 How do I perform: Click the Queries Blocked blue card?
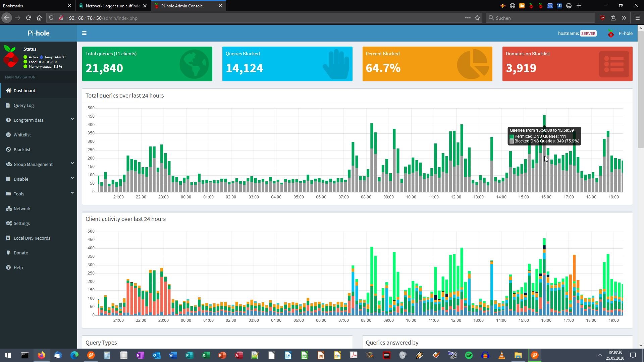click(x=287, y=64)
